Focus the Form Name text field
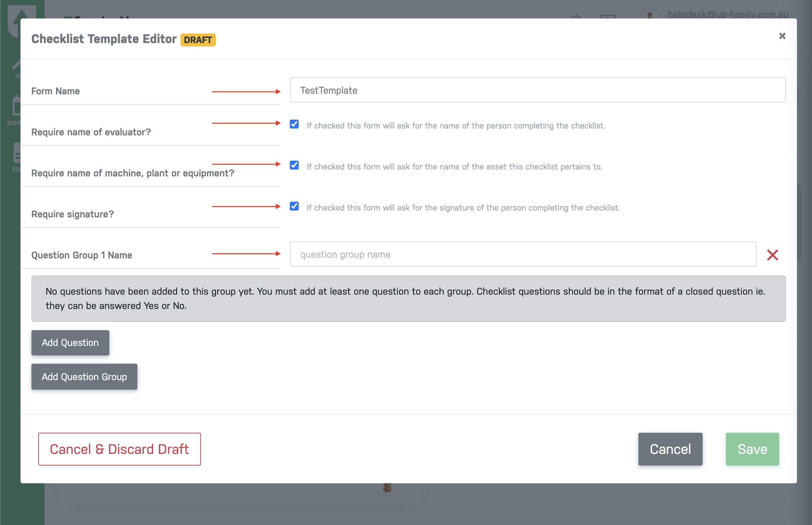The height and width of the screenshot is (525, 812). click(537, 90)
